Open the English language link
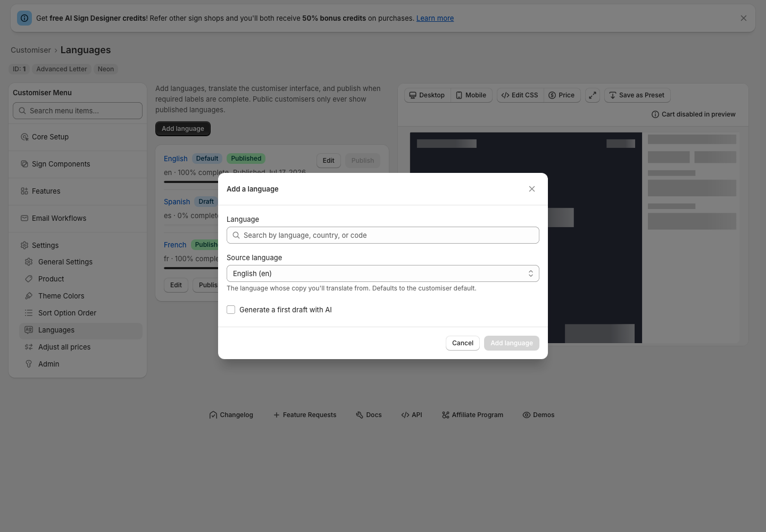766x532 pixels. [176, 159]
